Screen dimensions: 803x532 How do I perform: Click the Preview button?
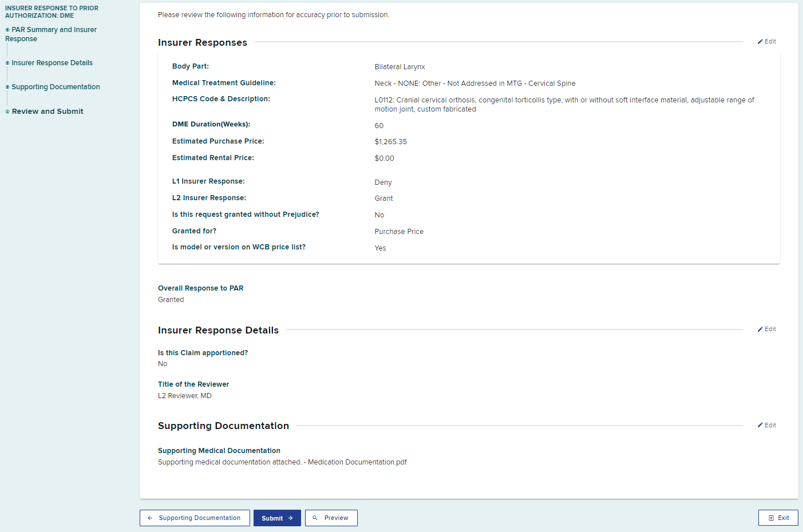(331, 518)
